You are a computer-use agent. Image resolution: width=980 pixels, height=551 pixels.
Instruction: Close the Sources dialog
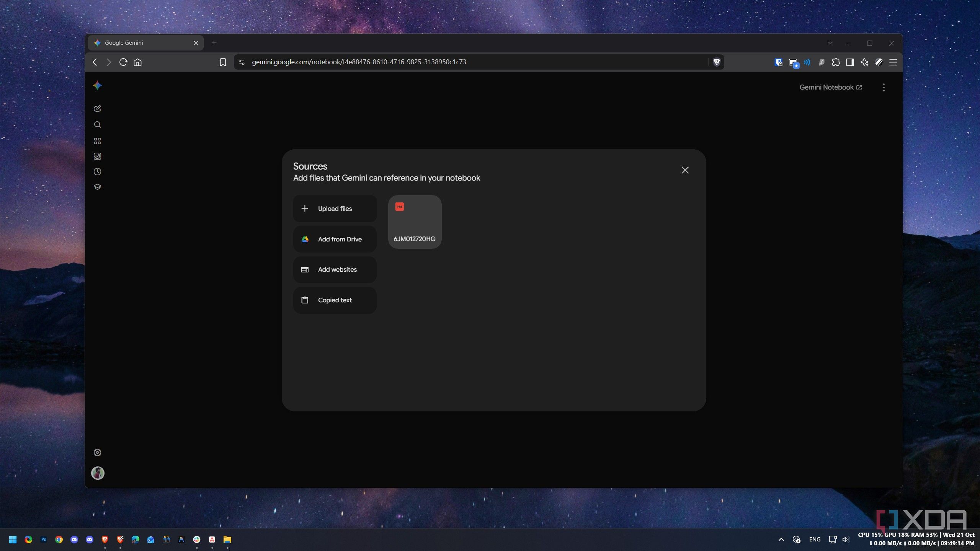(x=685, y=170)
